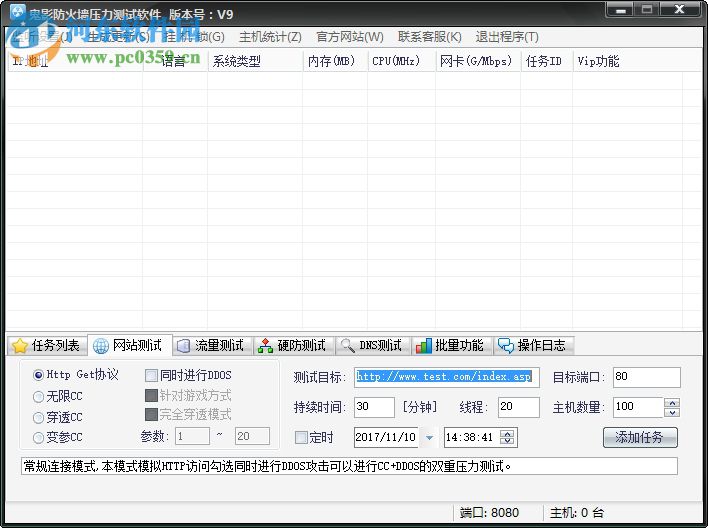Image resolution: width=708 pixels, height=528 pixels.
Task: Increase 主机数量 with the up arrow
Action: click(x=672, y=403)
